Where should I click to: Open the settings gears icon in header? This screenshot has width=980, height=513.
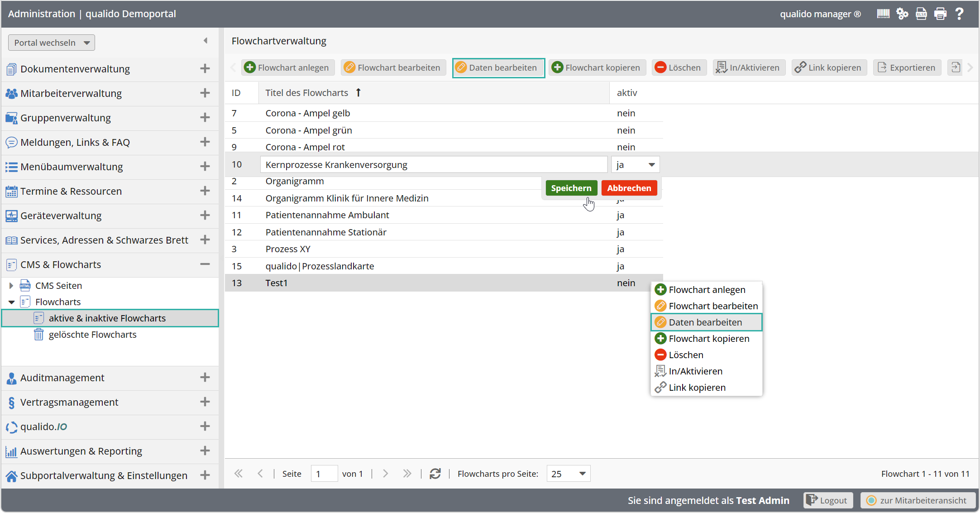coord(902,14)
